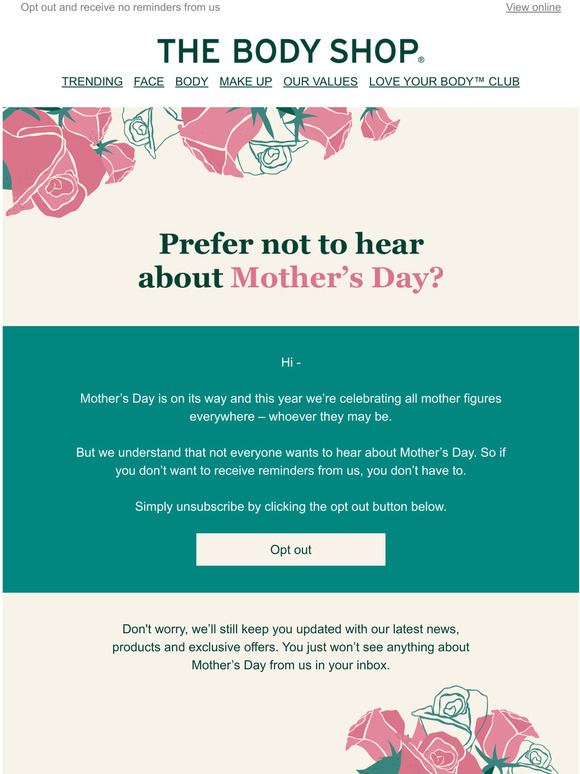Open the MAKE UP navigation link

tap(246, 81)
